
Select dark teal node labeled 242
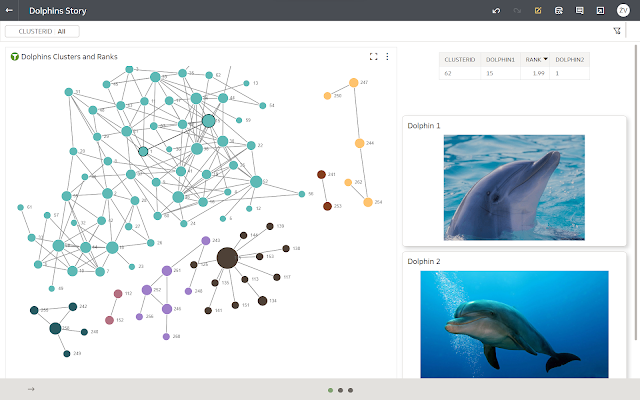[x=73, y=307]
